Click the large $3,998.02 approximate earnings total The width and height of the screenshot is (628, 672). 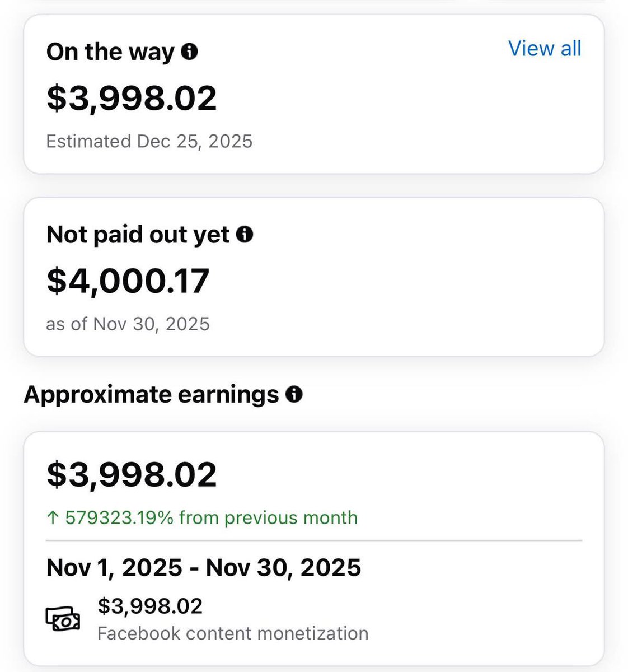click(132, 474)
